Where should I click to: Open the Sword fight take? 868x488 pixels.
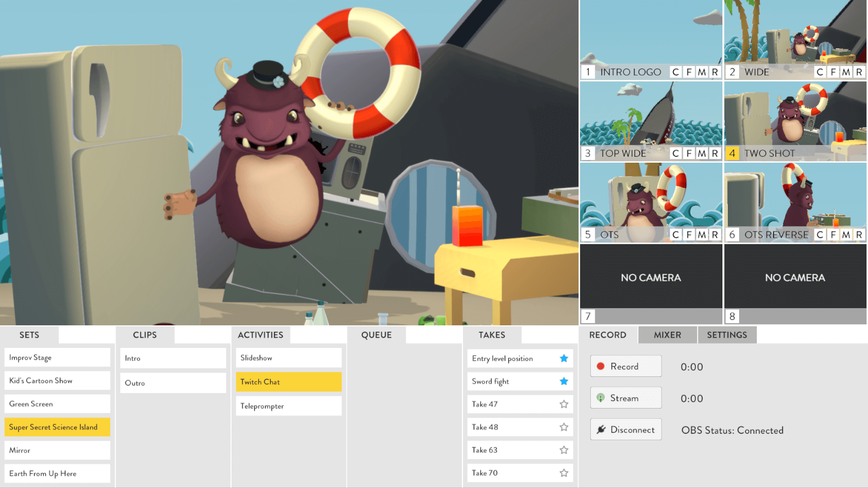click(520, 381)
